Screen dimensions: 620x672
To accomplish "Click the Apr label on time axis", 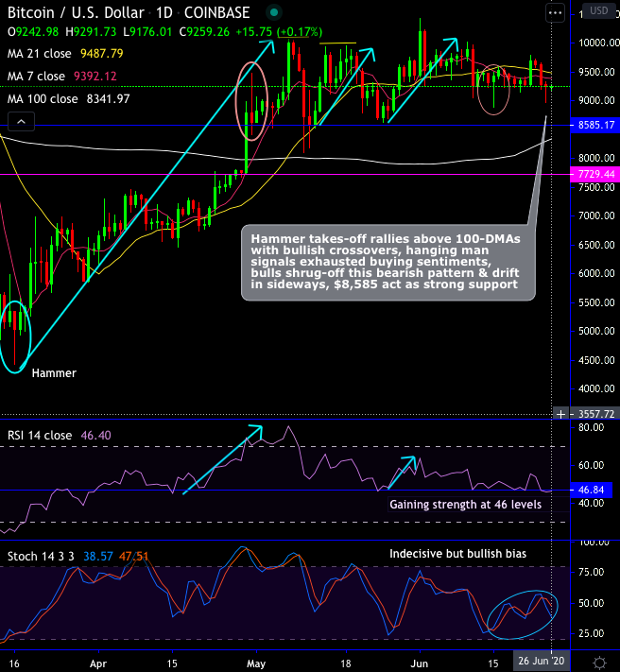I will pyautogui.click(x=98, y=663).
